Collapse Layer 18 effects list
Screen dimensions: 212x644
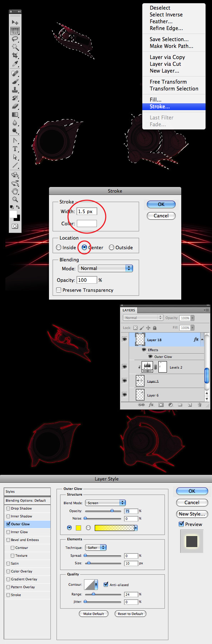(x=202, y=339)
